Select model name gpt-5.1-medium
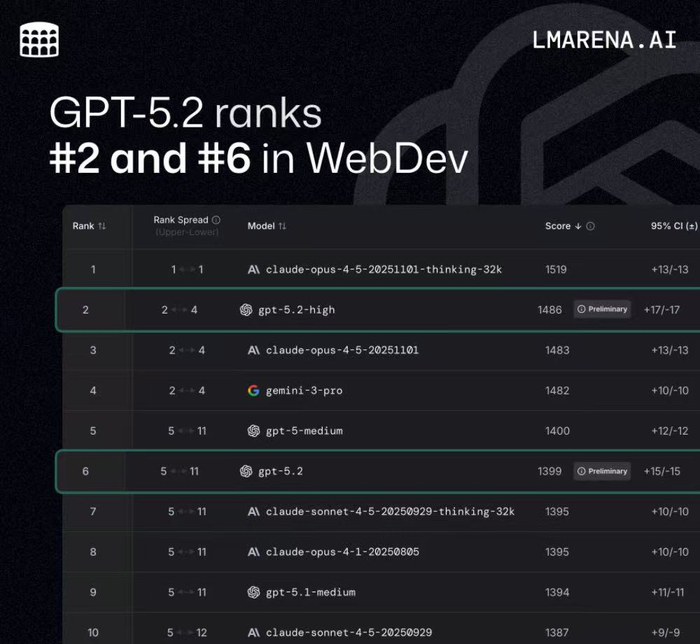The image size is (700, 644). (311, 592)
